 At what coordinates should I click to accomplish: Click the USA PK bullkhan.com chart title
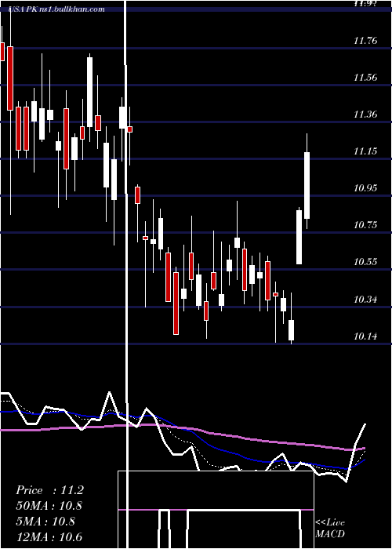tap(57, 9)
